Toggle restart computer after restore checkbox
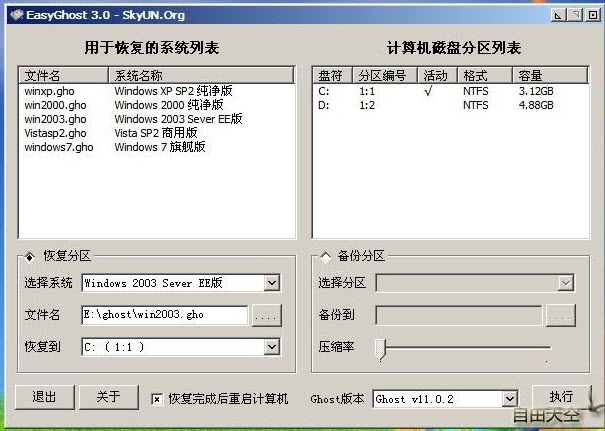 [156, 398]
